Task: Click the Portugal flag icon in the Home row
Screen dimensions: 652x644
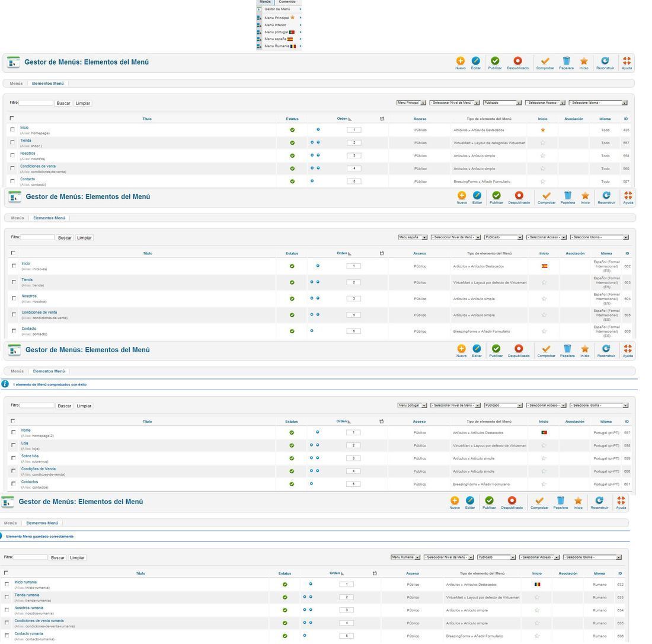Action: [x=544, y=433]
